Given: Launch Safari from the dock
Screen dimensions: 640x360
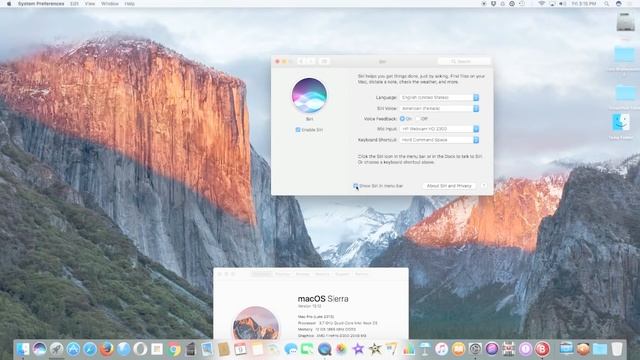Looking at the screenshot, I should [x=90, y=349].
